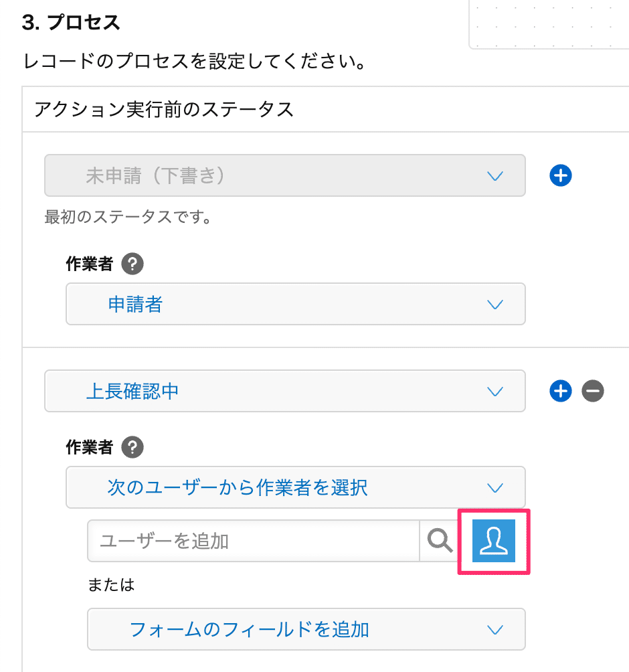This screenshot has width=629, height=672.
Task: Click chevron arrow of 申請者 dropdown
Action: (x=495, y=305)
